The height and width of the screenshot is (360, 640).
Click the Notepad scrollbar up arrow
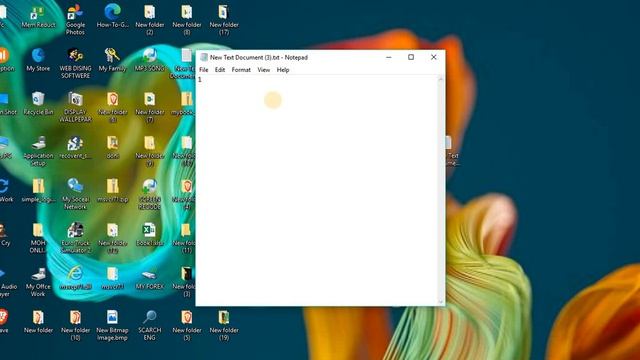(x=441, y=79)
